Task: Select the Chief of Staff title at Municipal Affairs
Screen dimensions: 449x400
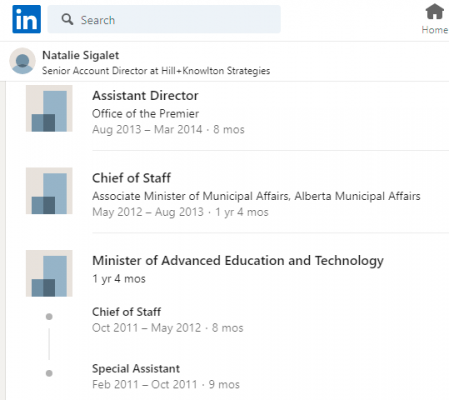Action: click(131, 178)
